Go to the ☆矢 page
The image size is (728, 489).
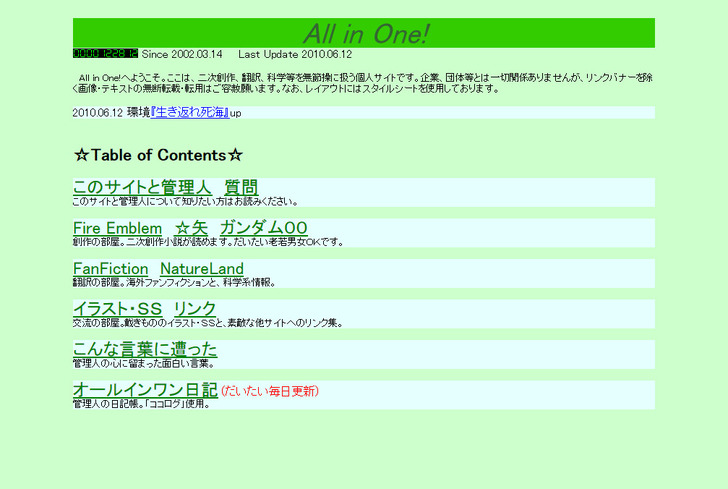tap(191, 228)
